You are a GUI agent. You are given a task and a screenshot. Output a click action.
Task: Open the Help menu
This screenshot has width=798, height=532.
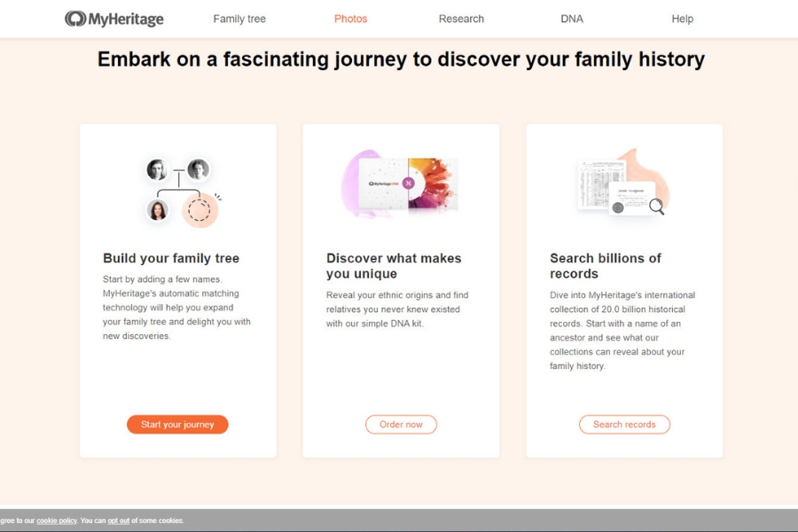(683, 19)
